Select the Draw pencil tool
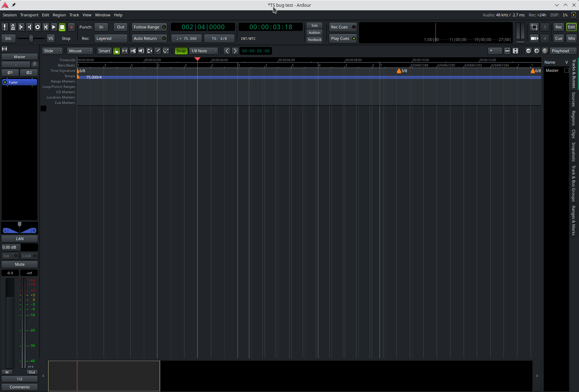The image size is (579, 392). click(x=158, y=51)
